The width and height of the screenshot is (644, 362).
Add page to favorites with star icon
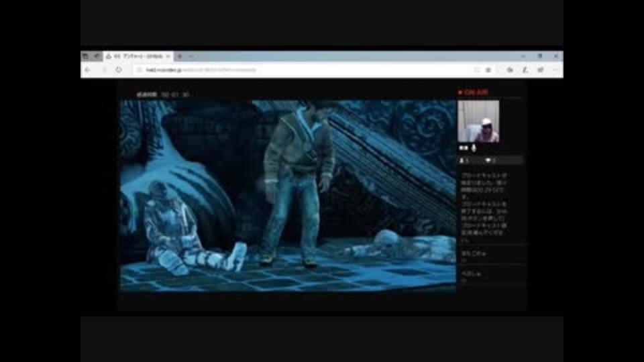488,70
